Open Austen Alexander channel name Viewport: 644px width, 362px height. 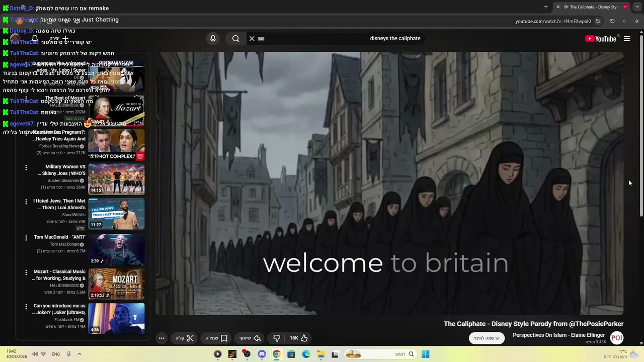point(64,180)
